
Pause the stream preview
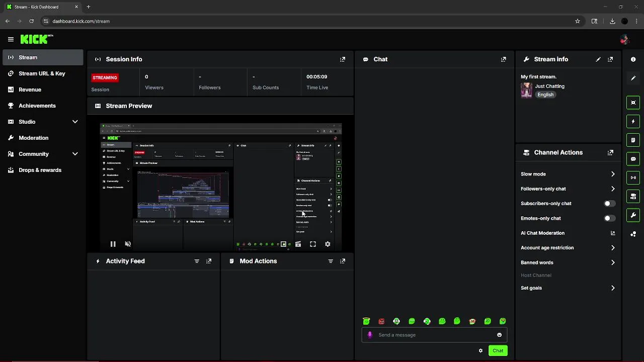click(113, 244)
